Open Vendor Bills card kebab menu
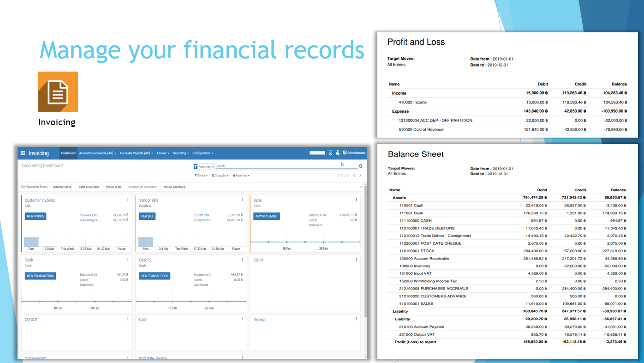The height and width of the screenshot is (363, 644). coord(242,200)
